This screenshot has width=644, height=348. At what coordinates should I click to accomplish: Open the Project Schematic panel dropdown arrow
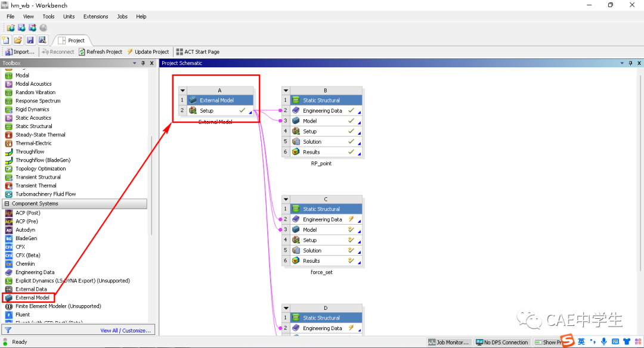622,63
